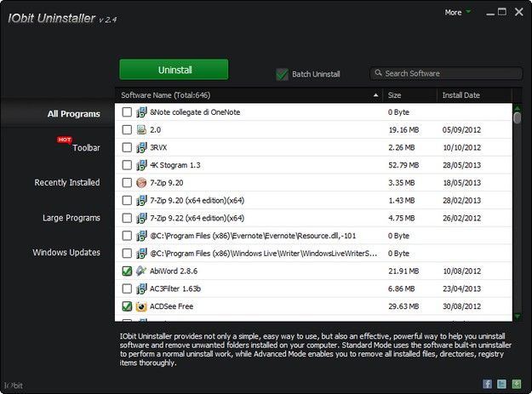Click the green share icon at bottom right
532x394 pixels.
517,384
